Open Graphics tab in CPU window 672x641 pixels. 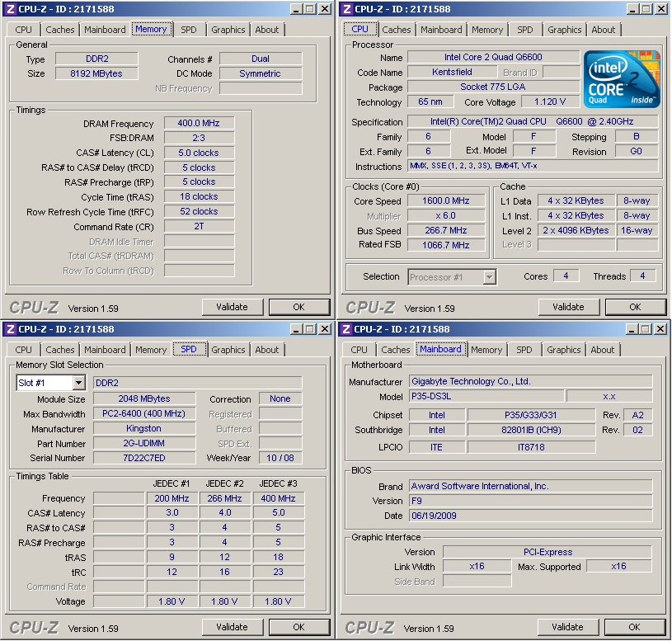[x=564, y=30]
